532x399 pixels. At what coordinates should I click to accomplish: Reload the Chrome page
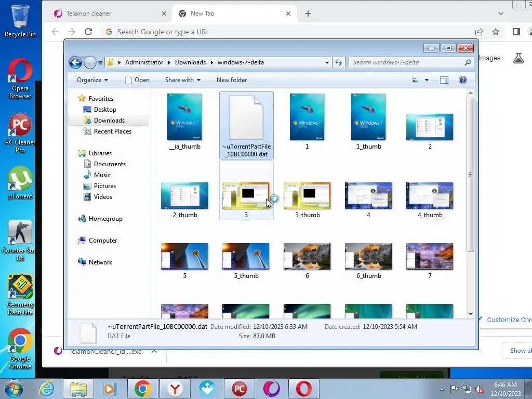(88, 32)
